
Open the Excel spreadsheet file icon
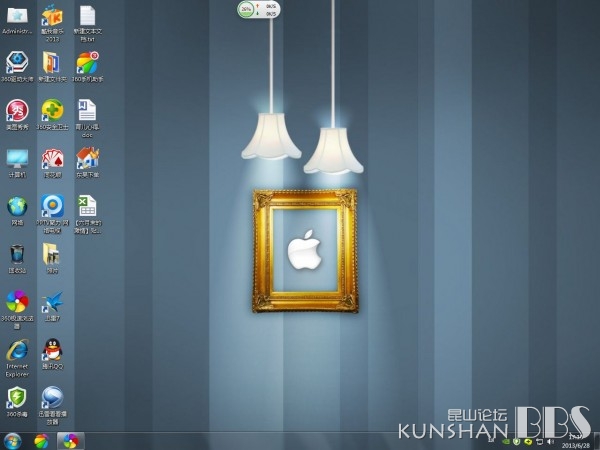coord(87,206)
